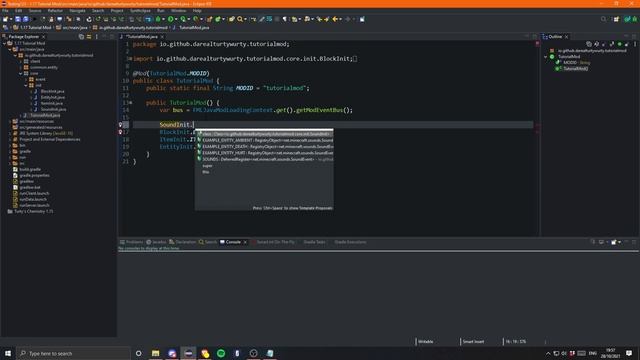The image size is (640, 360).
Task: Expand the event package node
Action: (26, 79)
